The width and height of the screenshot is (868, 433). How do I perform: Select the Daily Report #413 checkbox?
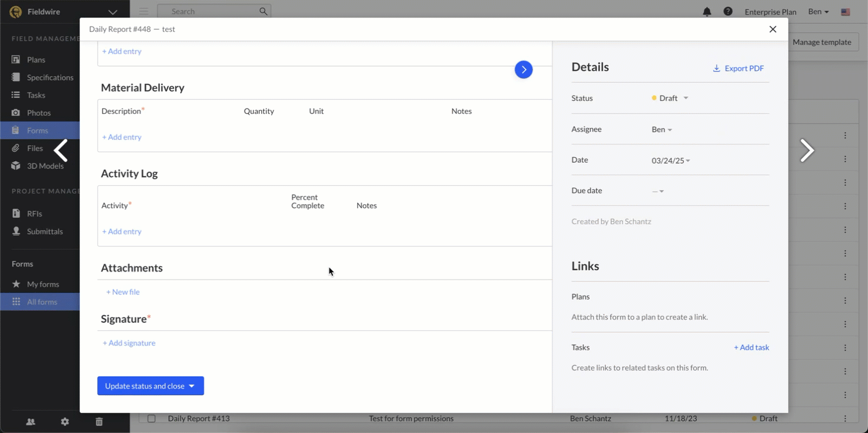152,418
